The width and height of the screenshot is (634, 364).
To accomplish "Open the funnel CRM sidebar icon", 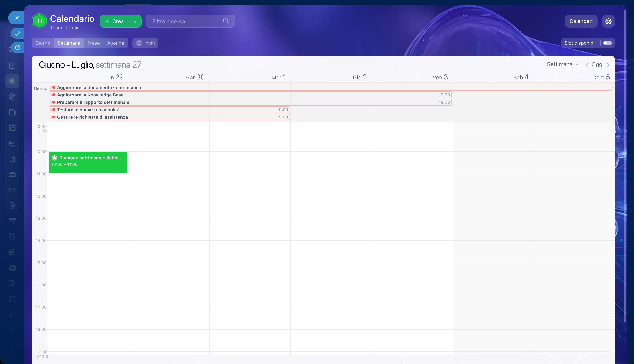I will (x=12, y=221).
